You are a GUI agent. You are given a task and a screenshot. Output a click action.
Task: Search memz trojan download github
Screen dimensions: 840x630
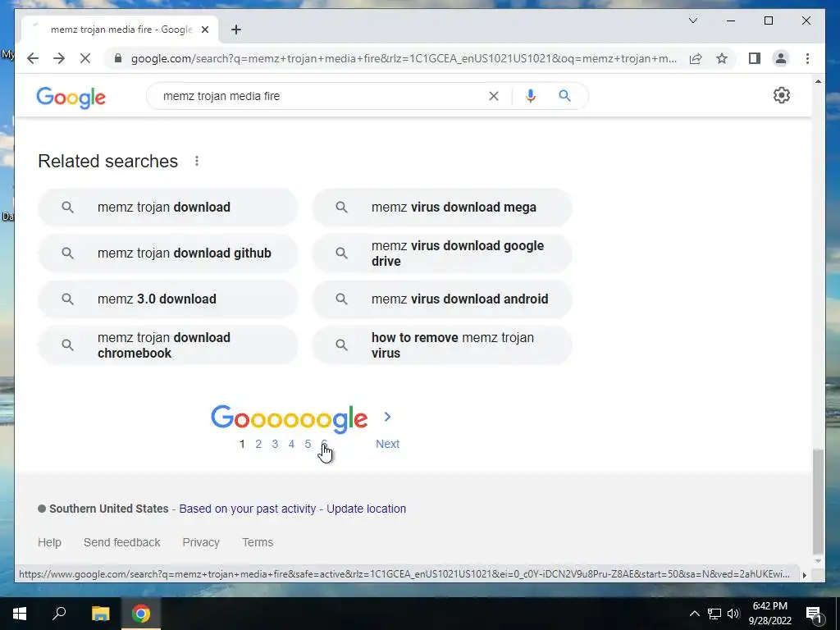click(x=167, y=253)
